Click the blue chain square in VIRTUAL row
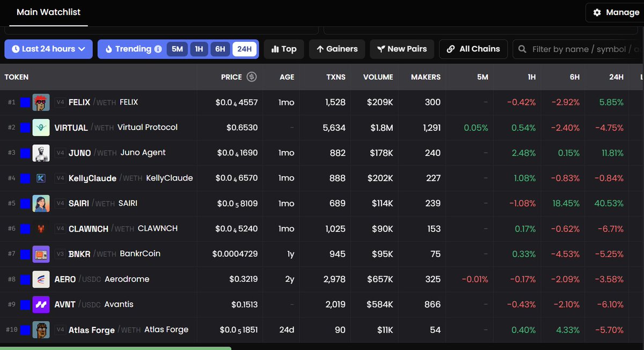The height and width of the screenshot is (350, 644). pos(25,128)
